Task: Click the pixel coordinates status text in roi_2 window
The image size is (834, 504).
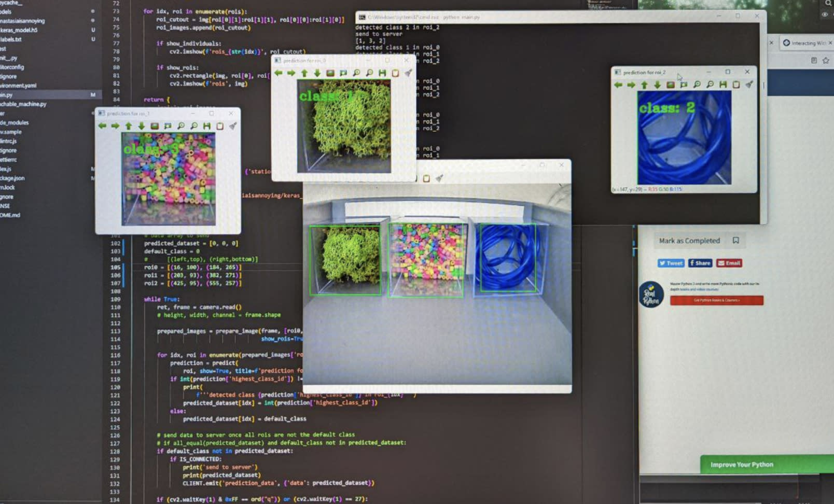Action: [647, 189]
